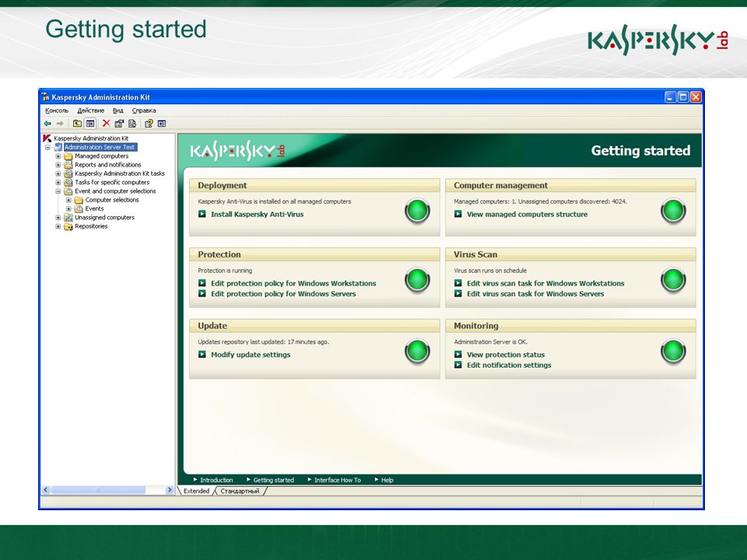Collapse the Administration Server Test node
The width and height of the screenshot is (747, 560).
(47, 148)
